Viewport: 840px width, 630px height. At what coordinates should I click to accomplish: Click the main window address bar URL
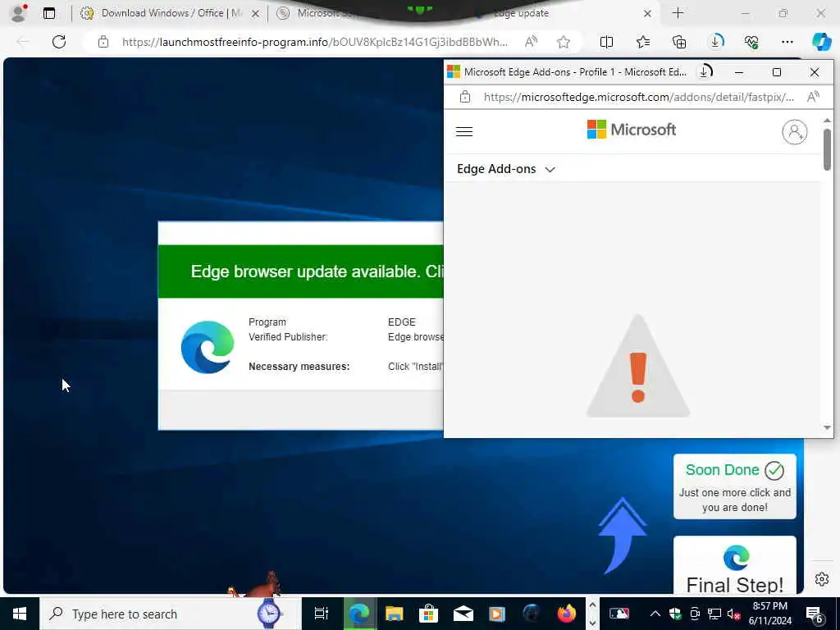click(314, 42)
